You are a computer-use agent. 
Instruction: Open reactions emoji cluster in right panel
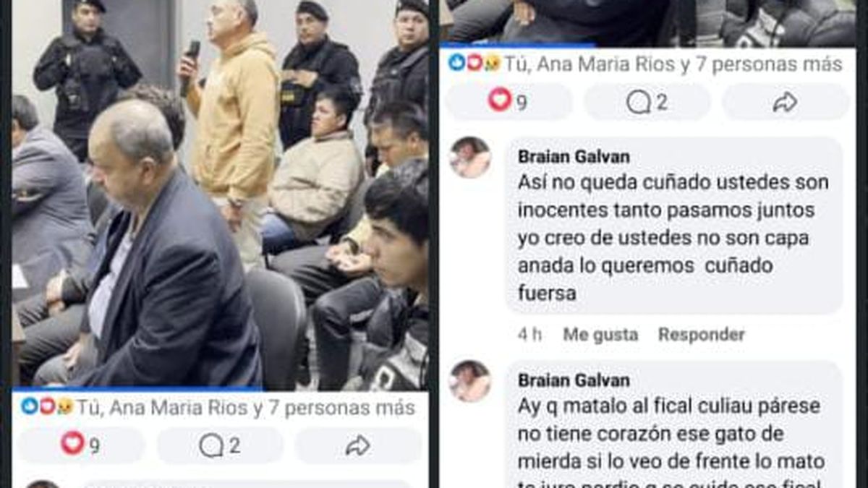tap(475, 64)
